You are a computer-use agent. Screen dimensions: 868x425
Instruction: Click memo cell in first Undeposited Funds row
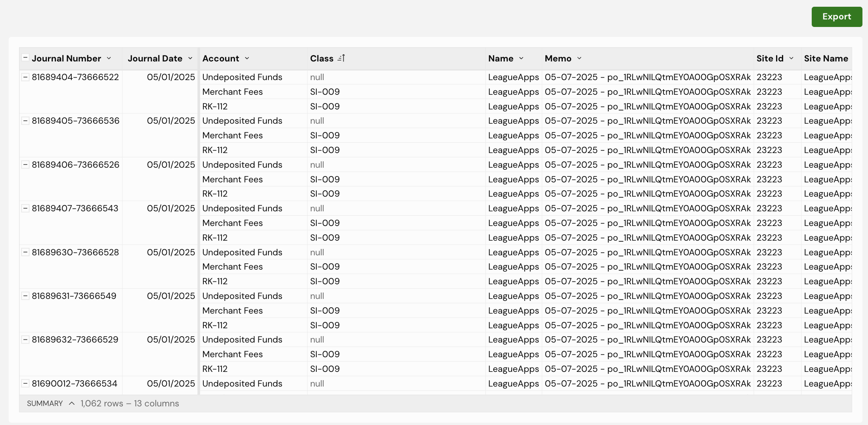point(648,77)
